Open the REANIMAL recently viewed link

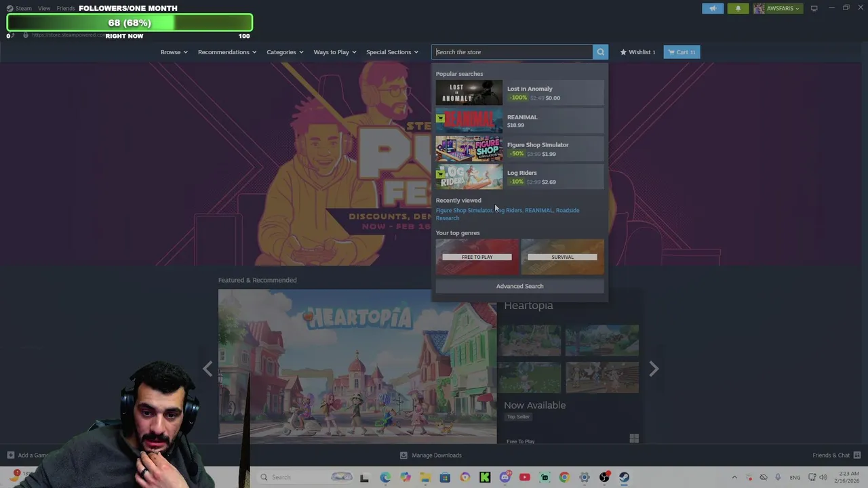(538, 210)
